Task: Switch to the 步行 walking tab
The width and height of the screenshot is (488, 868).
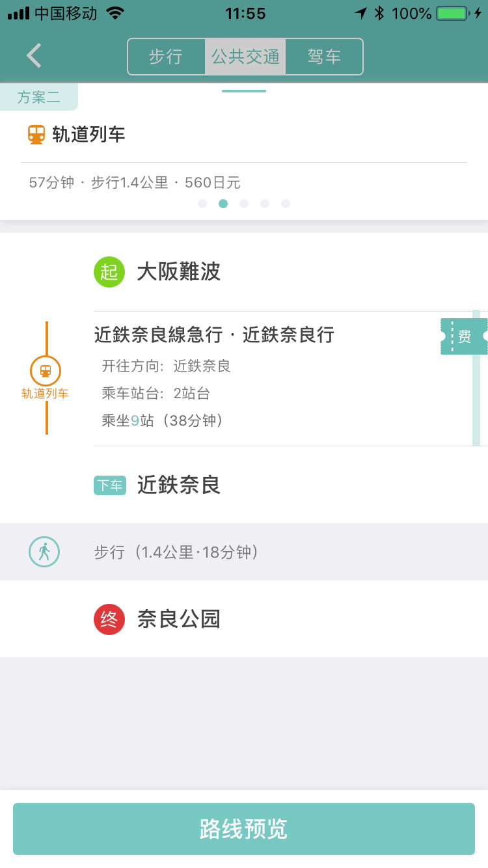Action: click(x=166, y=57)
